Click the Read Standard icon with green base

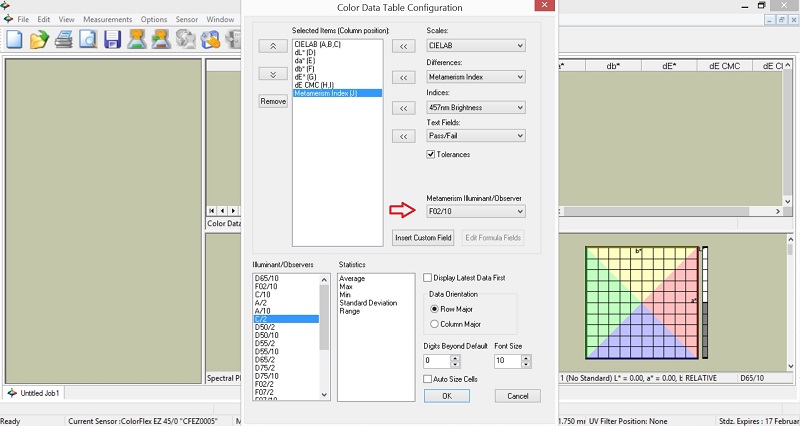pos(137,39)
